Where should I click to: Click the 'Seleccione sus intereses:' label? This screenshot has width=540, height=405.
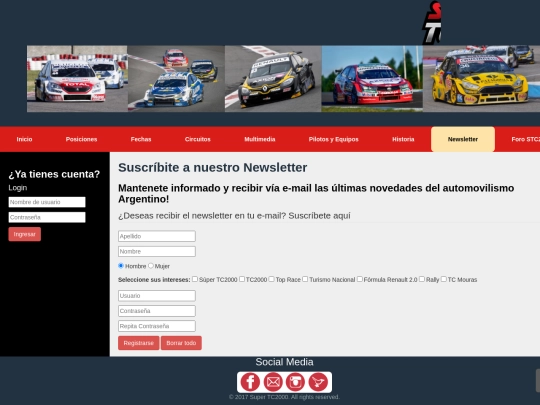(x=154, y=280)
